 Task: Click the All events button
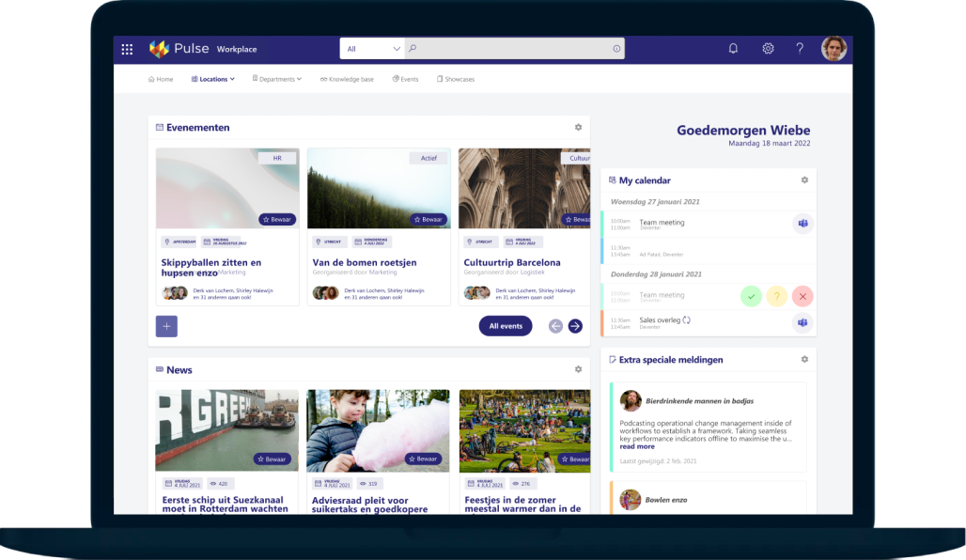pos(506,326)
